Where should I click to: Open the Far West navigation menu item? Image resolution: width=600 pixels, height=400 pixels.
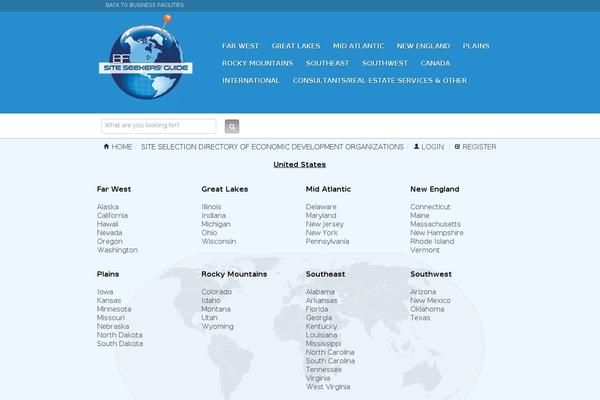pyautogui.click(x=240, y=46)
